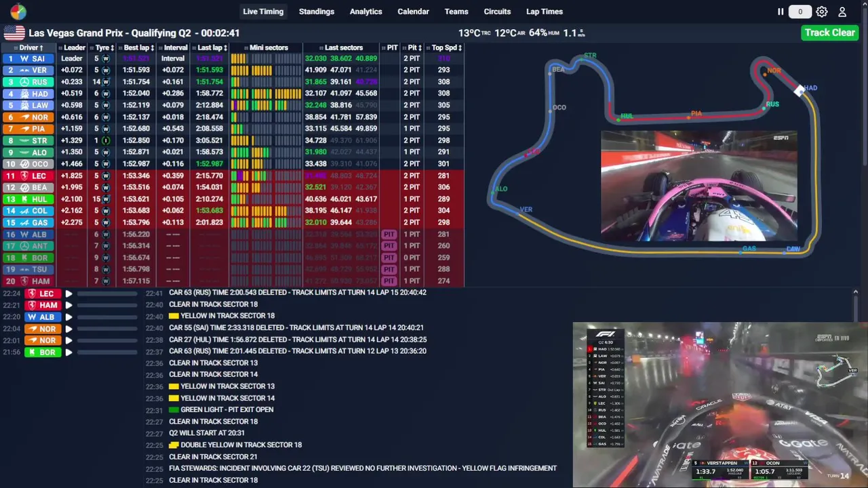This screenshot has width=868, height=488.
Task: Seek in HAM radio progress bar
Action: 106,305
